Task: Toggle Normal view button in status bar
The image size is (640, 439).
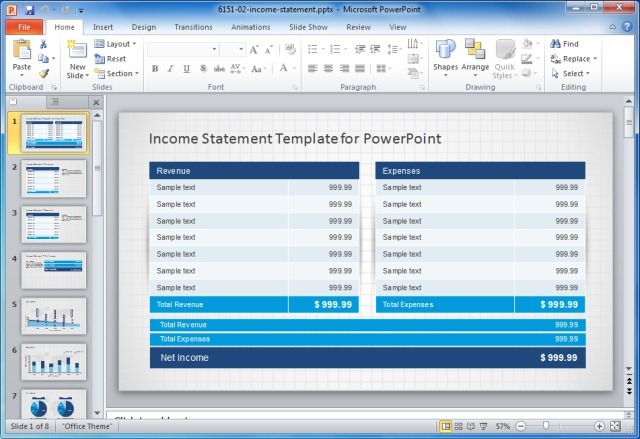Action: point(446,426)
